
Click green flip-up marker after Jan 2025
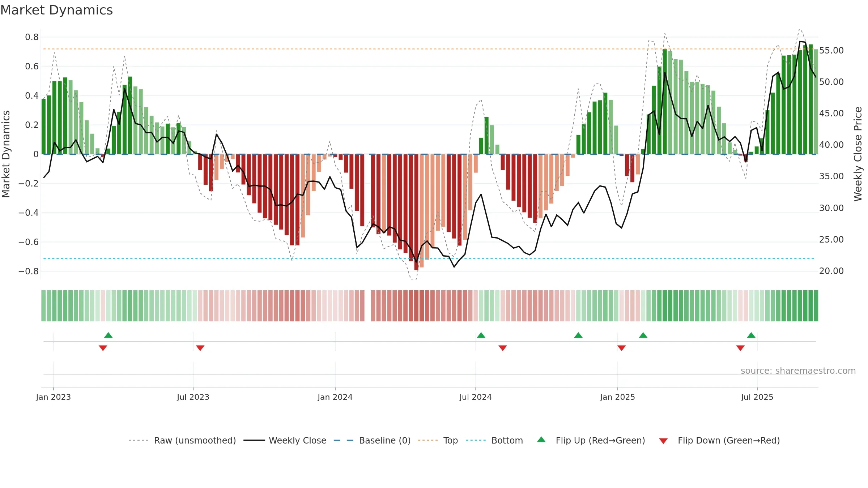coord(643,335)
